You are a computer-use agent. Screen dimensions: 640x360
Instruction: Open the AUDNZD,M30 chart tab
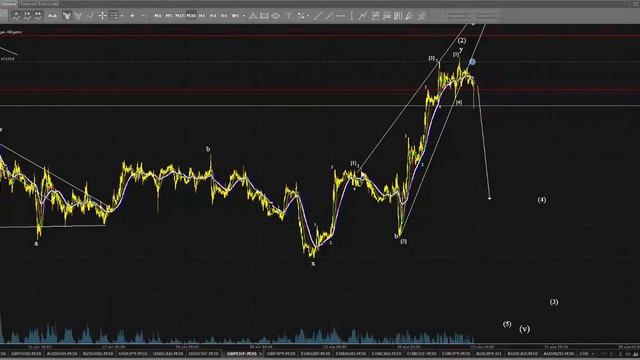(x=558, y=353)
